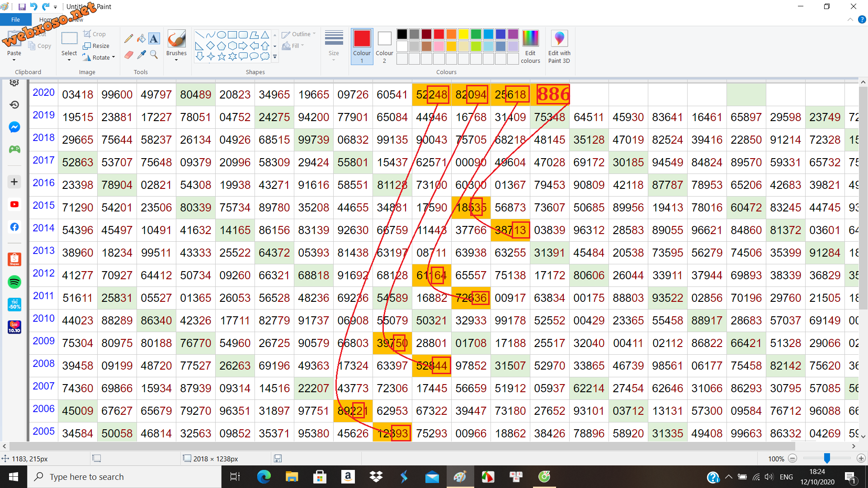
Task: Launch Microsoft Edge from taskbar
Action: click(264, 477)
